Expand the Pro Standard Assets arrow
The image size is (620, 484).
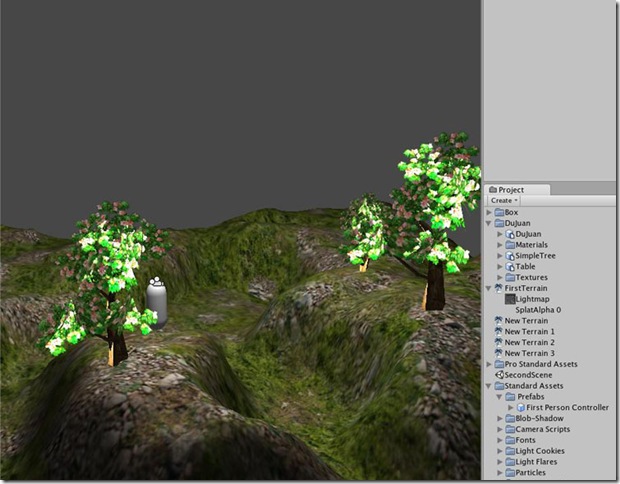489,364
